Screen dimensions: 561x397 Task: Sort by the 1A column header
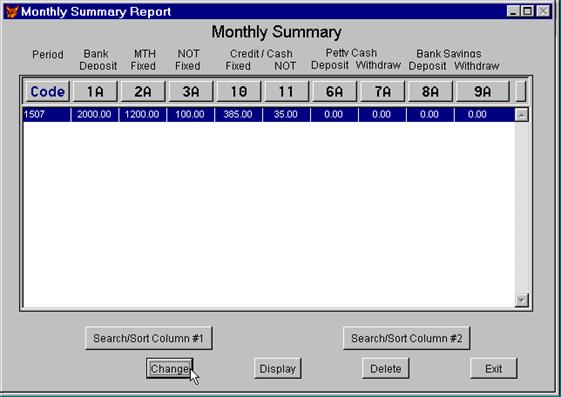(x=95, y=92)
